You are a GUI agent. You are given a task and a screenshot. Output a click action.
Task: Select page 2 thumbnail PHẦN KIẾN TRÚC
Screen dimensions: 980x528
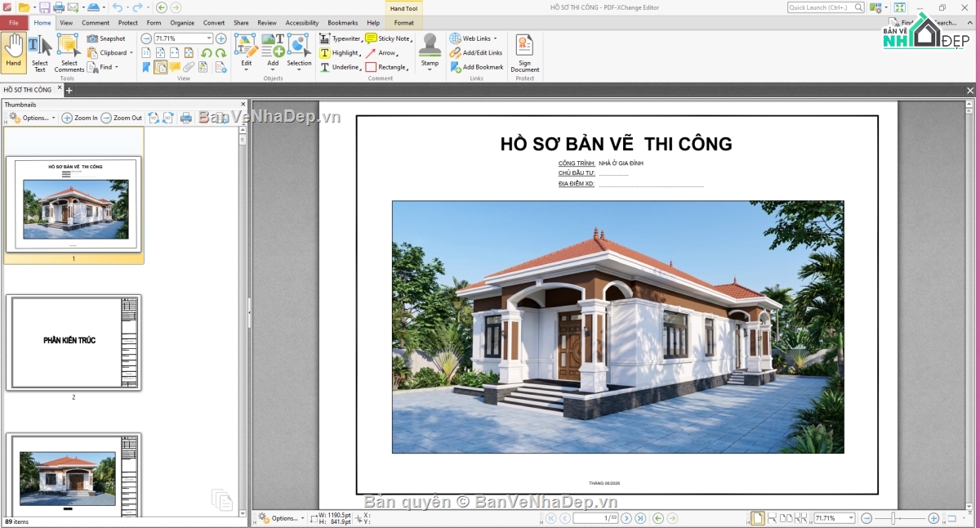(x=73, y=342)
